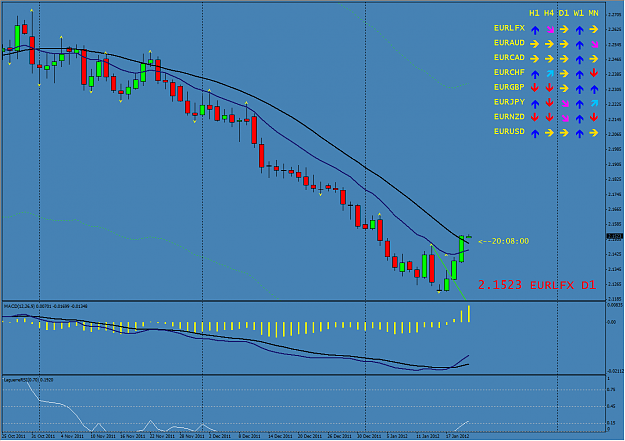Click the EURAUD H1 yellow right arrow
This screenshot has height=441, width=625.
(x=535, y=44)
